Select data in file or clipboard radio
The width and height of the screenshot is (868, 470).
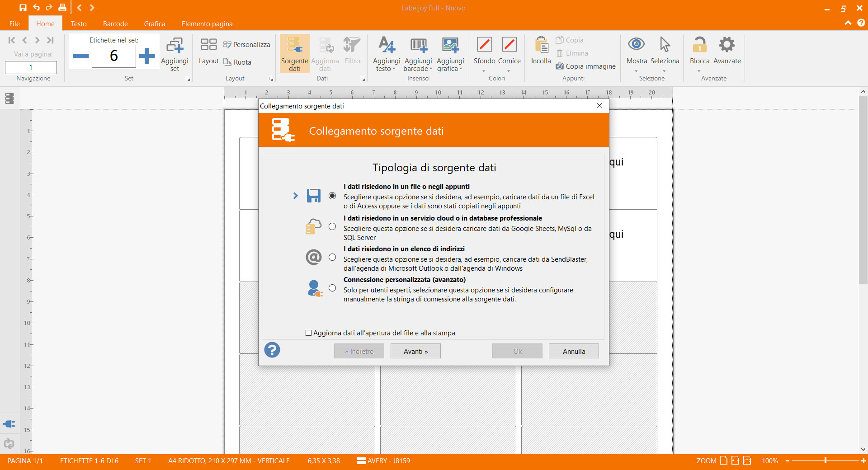click(x=332, y=196)
